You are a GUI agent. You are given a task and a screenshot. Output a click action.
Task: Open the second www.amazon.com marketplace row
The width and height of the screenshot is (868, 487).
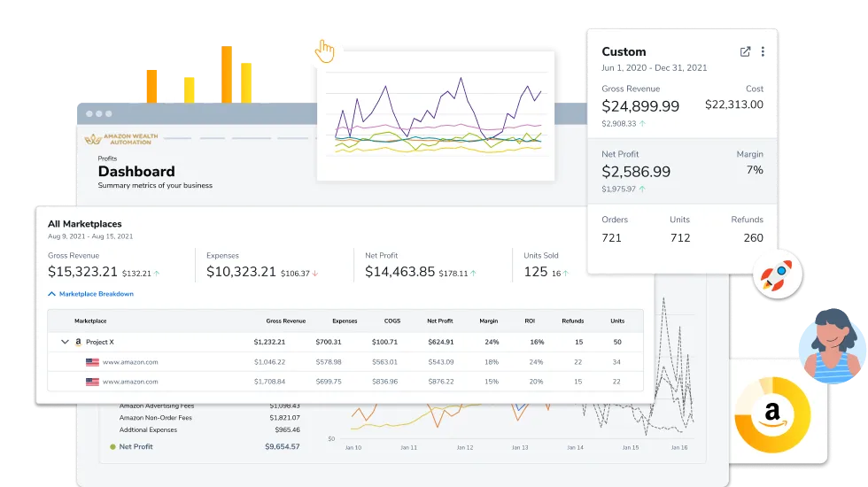pos(345,382)
